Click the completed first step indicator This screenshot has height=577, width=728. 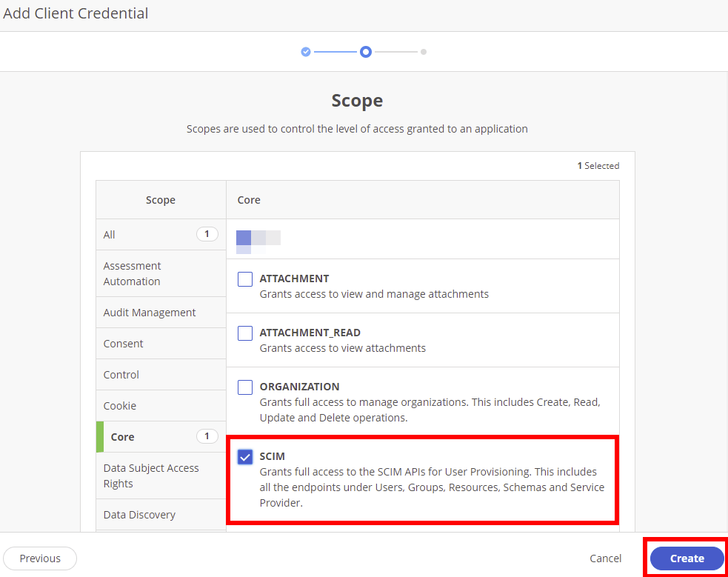coord(306,52)
